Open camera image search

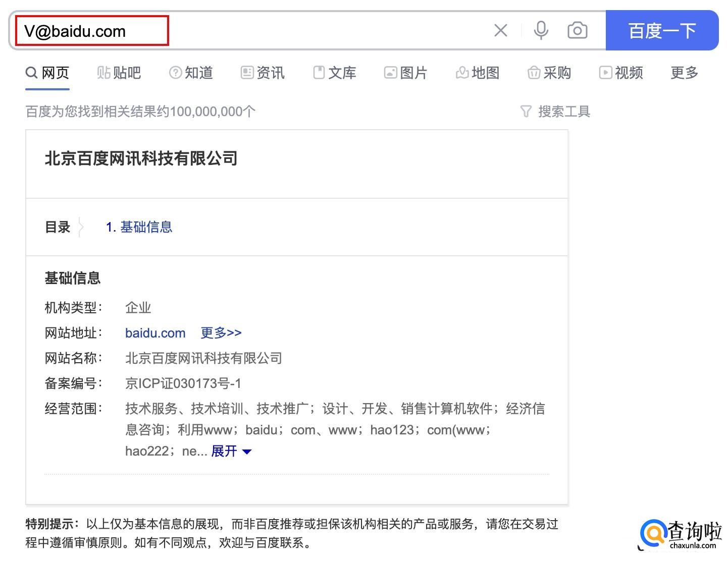[x=578, y=30]
